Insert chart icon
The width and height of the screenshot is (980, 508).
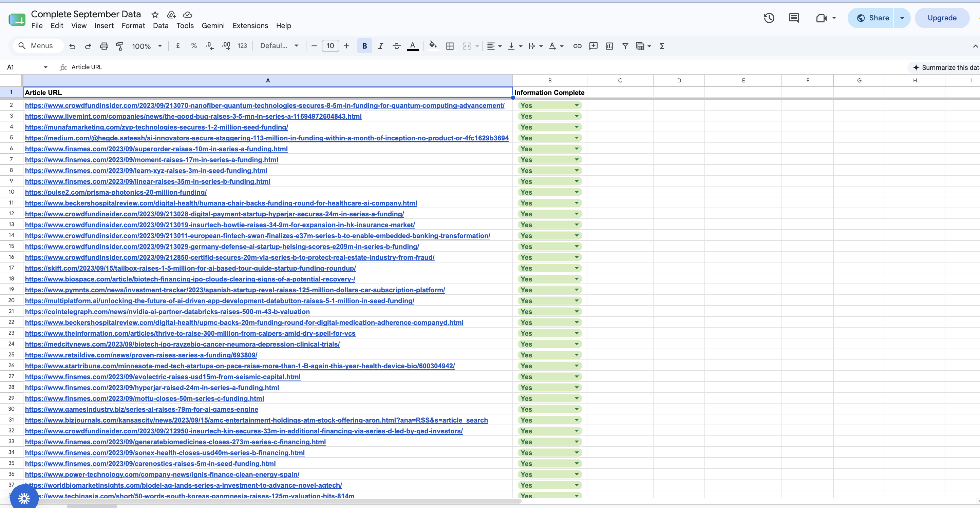point(609,46)
